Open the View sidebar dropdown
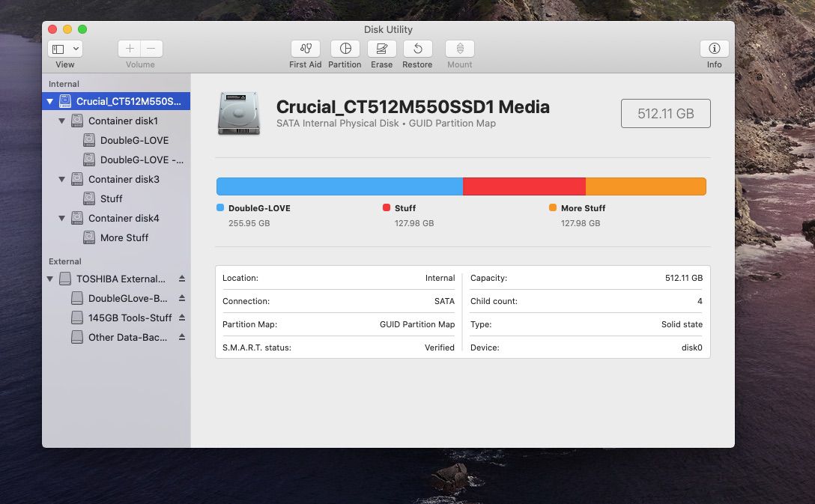This screenshot has height=504, width=815. [x=65, y=49]
